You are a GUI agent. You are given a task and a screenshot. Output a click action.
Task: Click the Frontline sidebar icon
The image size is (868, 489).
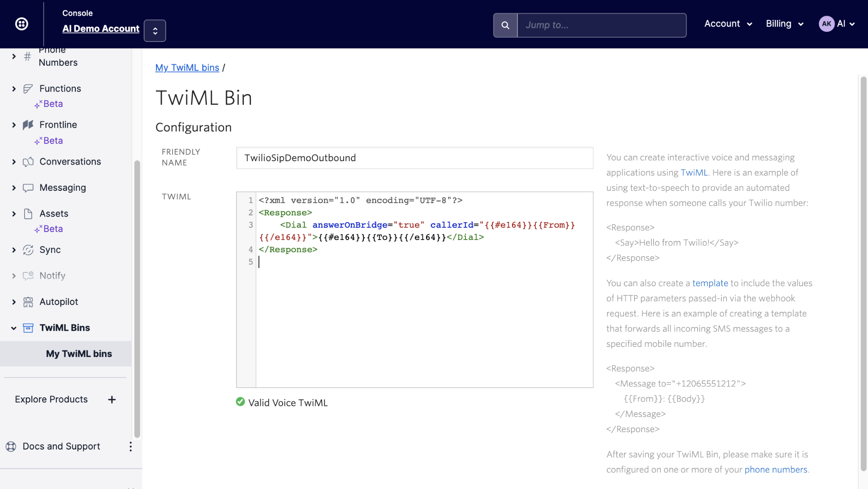coord(28,125)
